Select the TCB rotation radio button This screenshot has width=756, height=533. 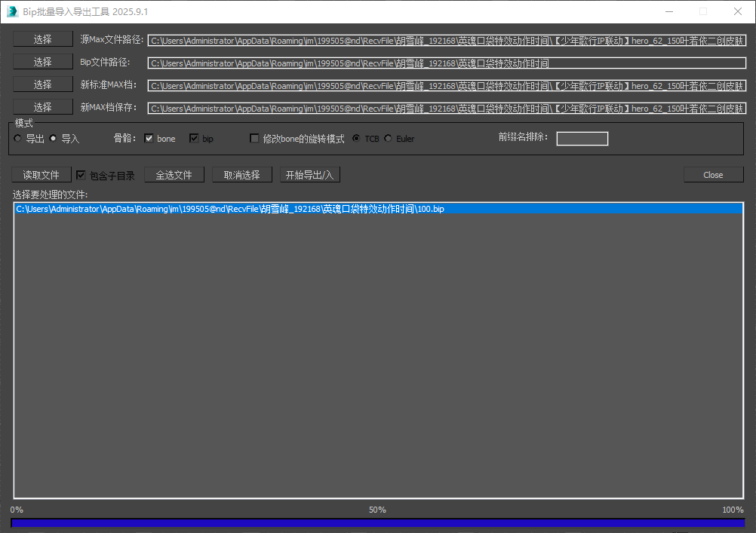point(356,139)
